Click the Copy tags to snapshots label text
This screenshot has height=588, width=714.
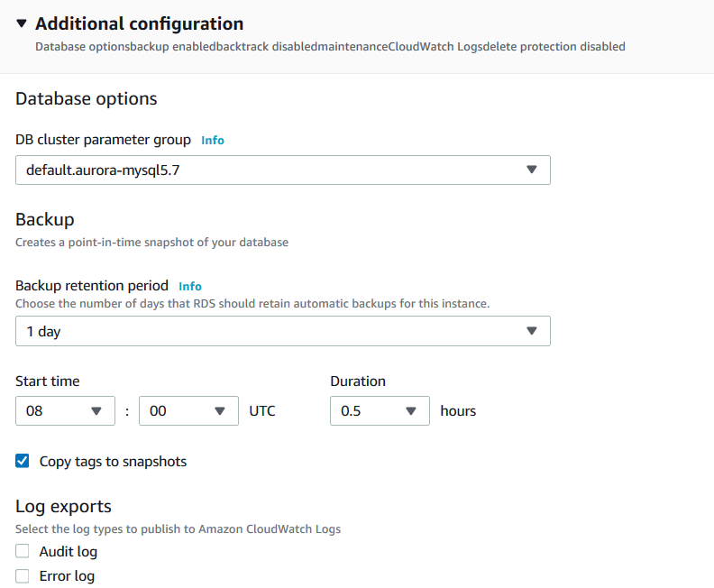click(113, 461)
